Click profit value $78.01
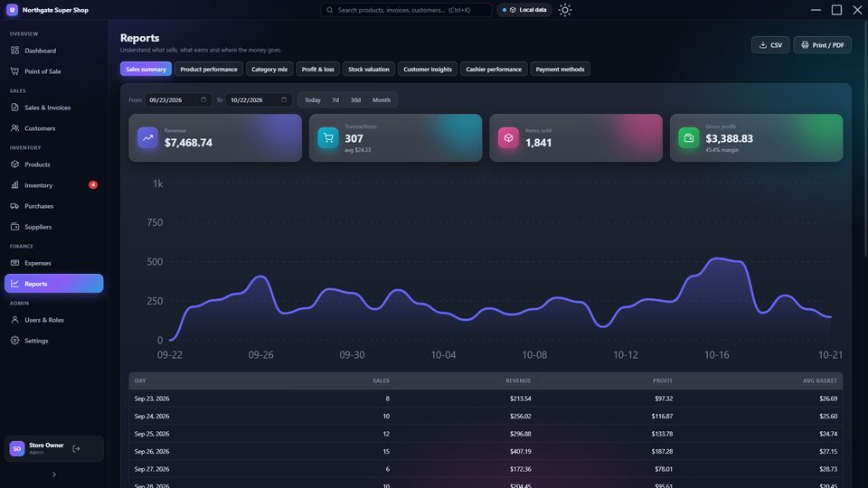The height and width of the screenshot is (488, 868). [x=664, y=469]
